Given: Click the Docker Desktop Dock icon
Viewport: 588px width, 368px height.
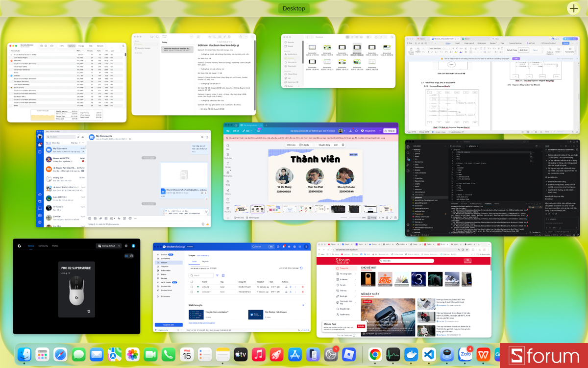Looking at the screenshot, I should pyautogui.click(x=411, y=355).
